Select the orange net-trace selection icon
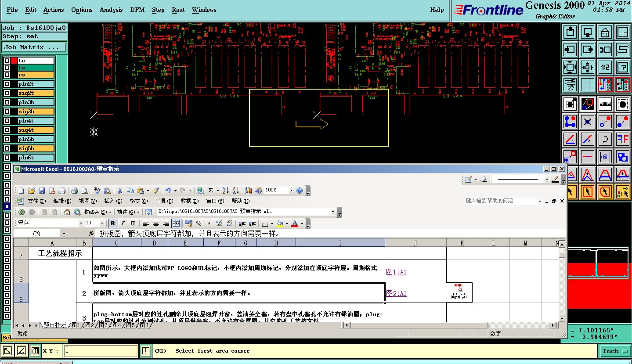 click(x=623, y=191)
